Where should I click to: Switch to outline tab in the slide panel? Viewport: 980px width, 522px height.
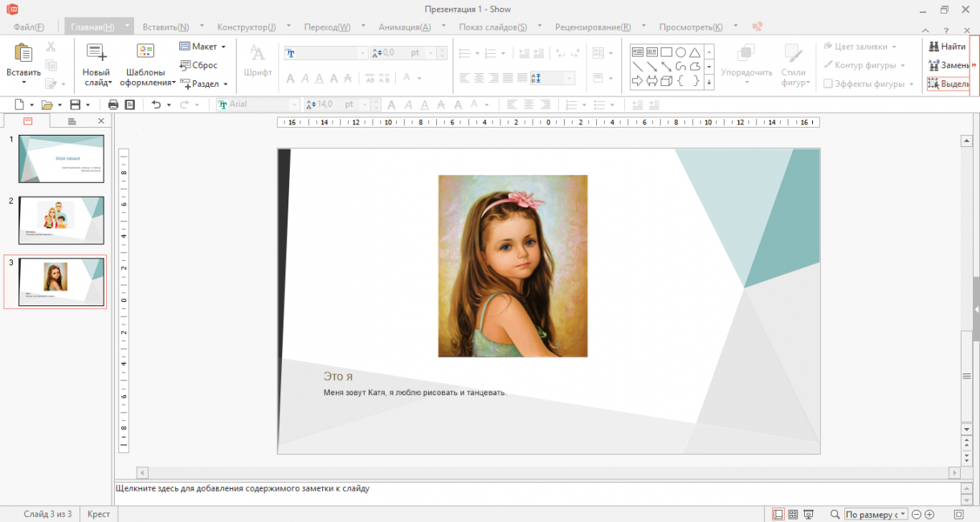coord(71,121)
